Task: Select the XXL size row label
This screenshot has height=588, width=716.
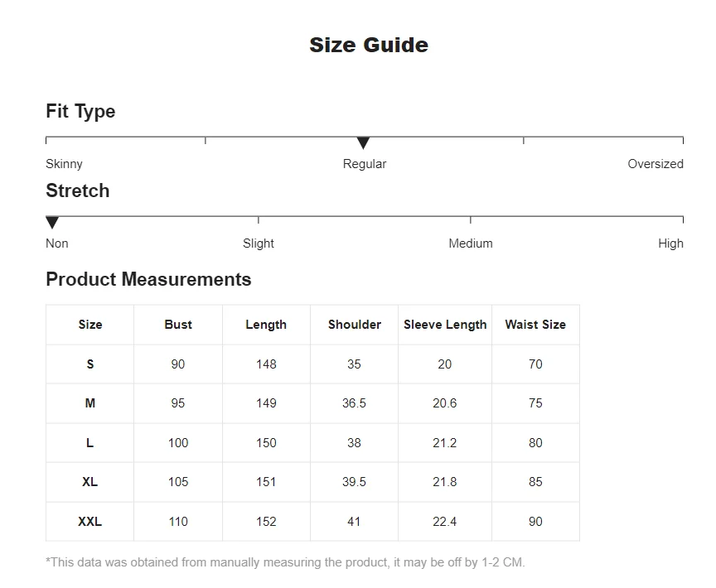Action: coord(90,522)
